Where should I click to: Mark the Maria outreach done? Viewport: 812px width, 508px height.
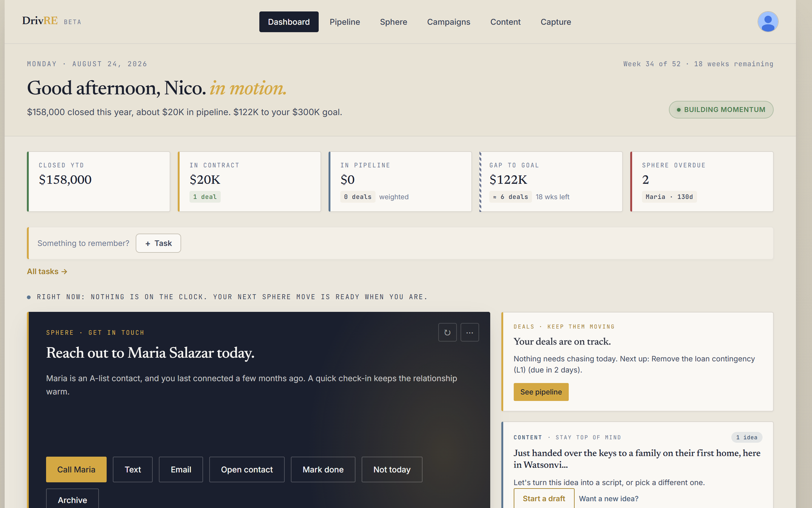click(323, 469)
